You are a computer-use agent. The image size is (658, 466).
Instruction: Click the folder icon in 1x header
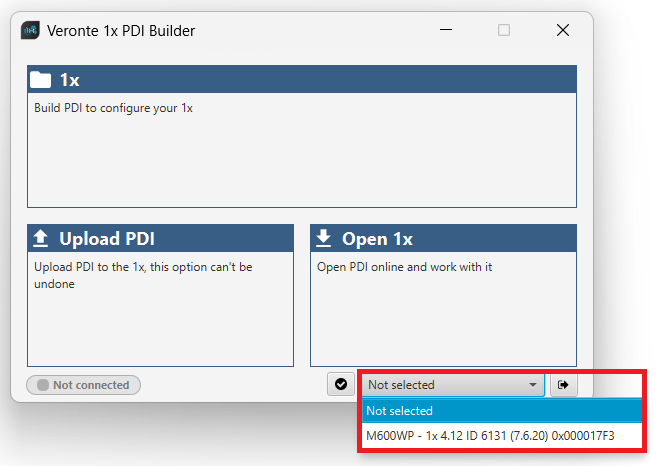41,80
